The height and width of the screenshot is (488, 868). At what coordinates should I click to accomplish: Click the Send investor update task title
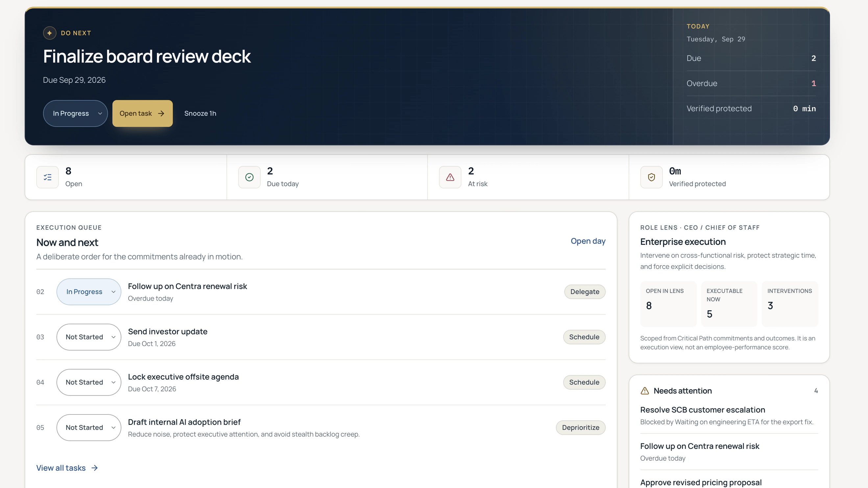pyautogui.click(x=167, y=331)
